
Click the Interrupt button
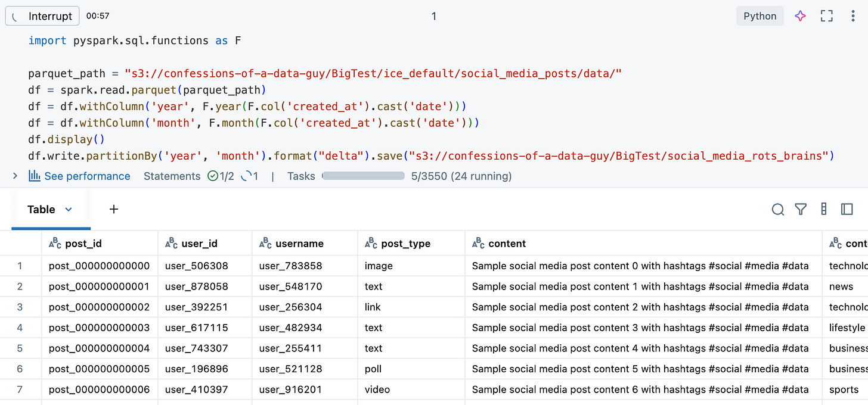point(42,15)
